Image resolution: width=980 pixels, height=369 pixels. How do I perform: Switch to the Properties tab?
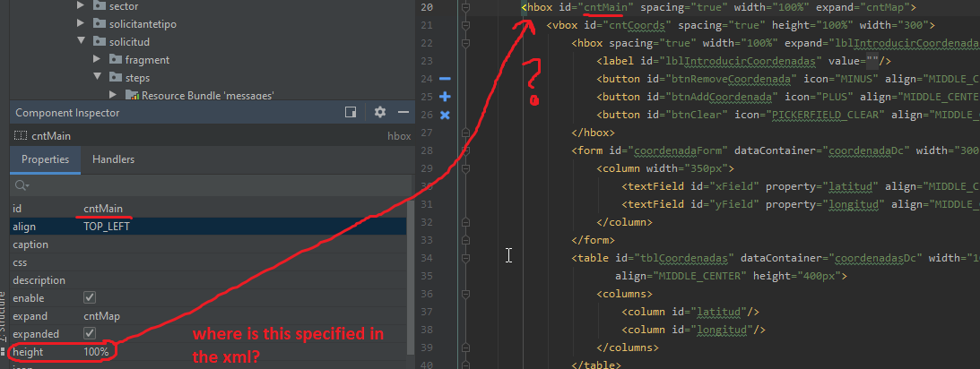45,159
